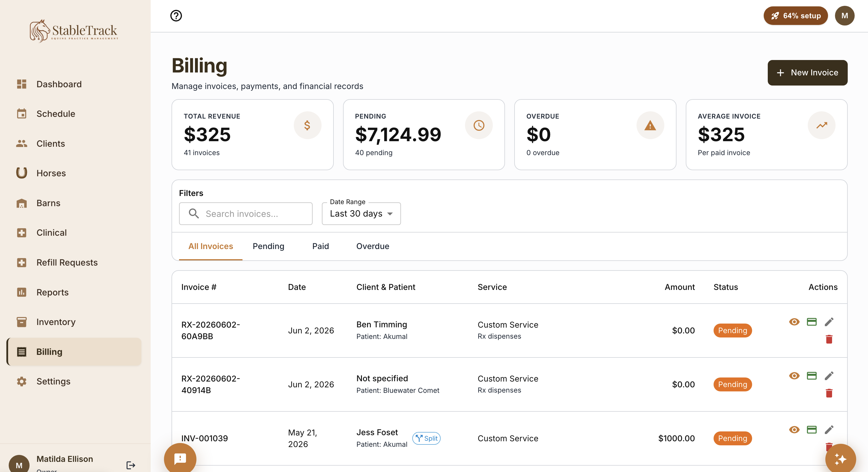Image resolution: width=868 pixels, height=472 pixels.
Task: Expand the Date Range dropdown
Action: coord(361,214)
